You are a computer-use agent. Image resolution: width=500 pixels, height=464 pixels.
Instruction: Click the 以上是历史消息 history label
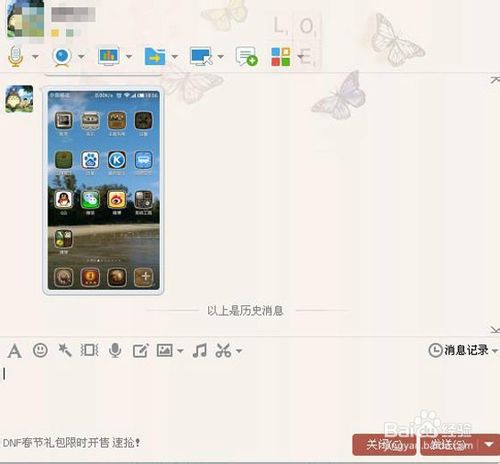(245, 311)
